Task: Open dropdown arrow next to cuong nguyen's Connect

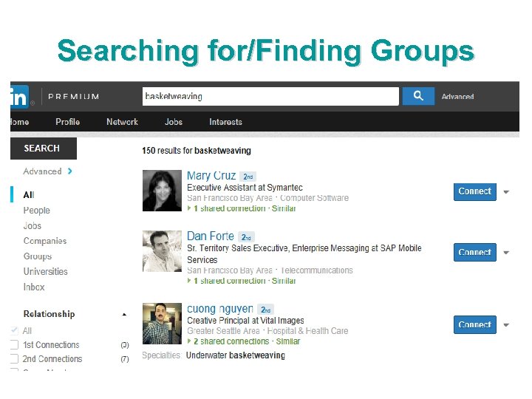Action: coord(506,325)
